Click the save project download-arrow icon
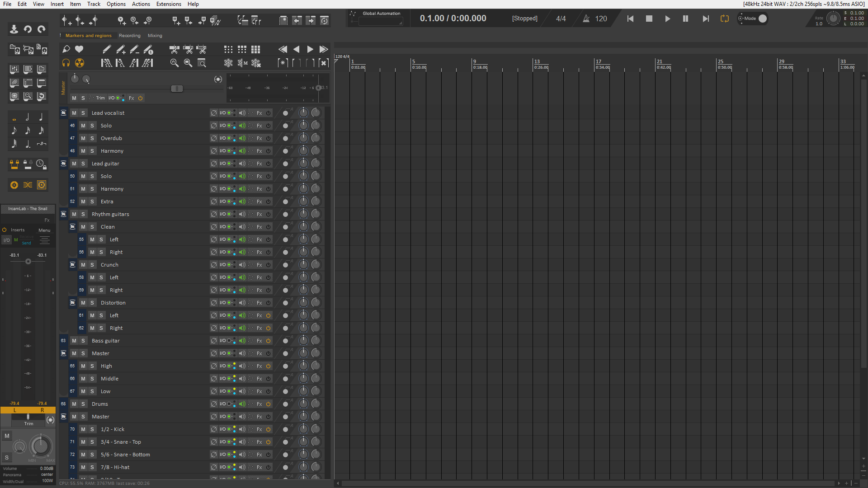868x488 pixels. 14,29
